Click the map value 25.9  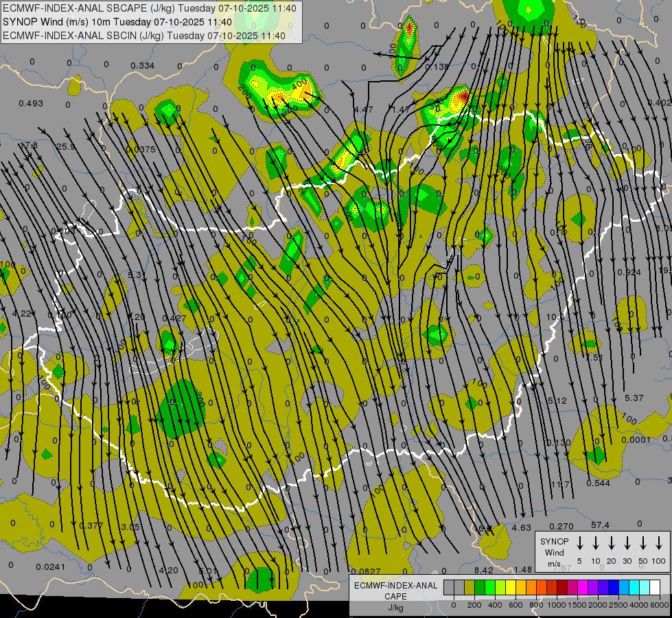(66, 147)
